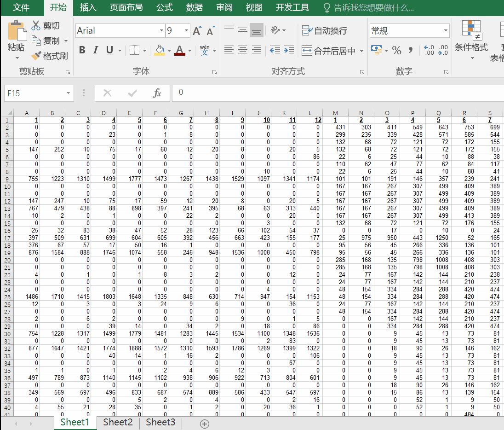504x430 pixels.
Task: Apply the yellow fill color bucket
Action: point(160,50)
